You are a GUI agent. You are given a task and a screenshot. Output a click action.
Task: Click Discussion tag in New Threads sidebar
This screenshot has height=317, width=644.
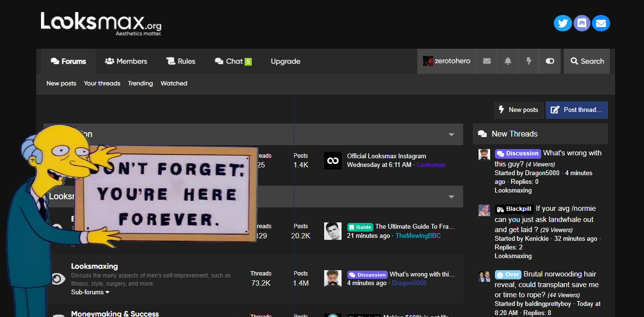pyautogui.click(x=518, y=153)
